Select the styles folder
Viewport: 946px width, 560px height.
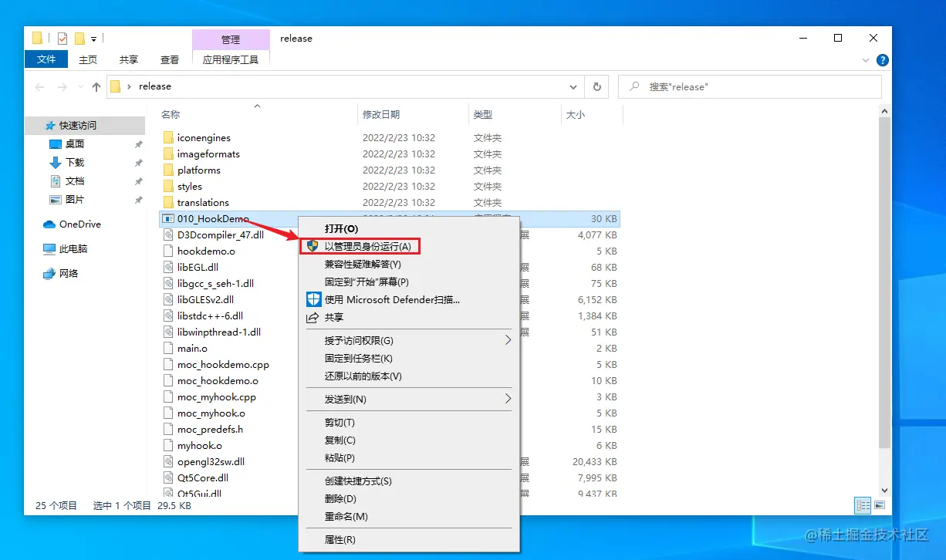(190, 187)
